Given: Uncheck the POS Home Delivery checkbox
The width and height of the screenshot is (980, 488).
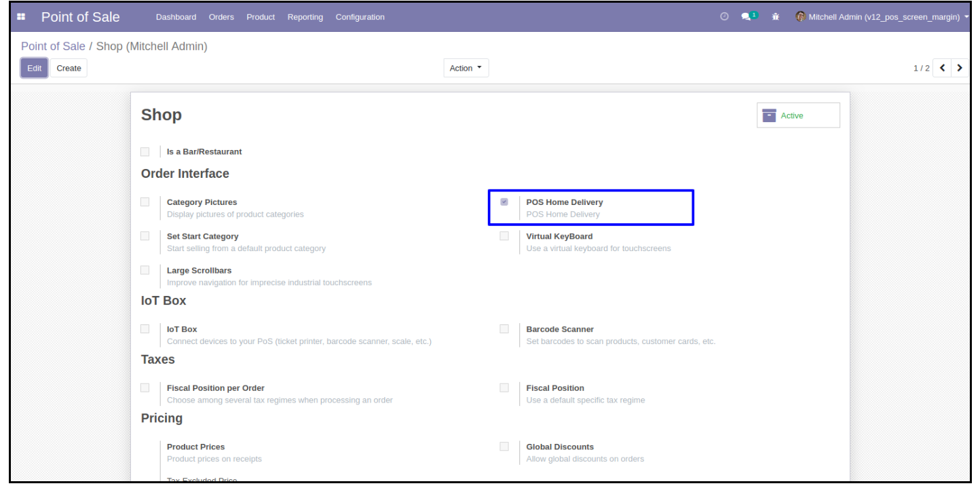Looking at the screenshot, I should click(504, 202).
